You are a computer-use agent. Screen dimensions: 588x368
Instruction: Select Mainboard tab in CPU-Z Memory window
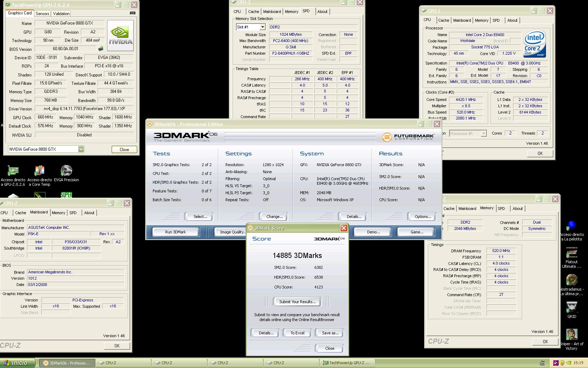tap(467, 209)
